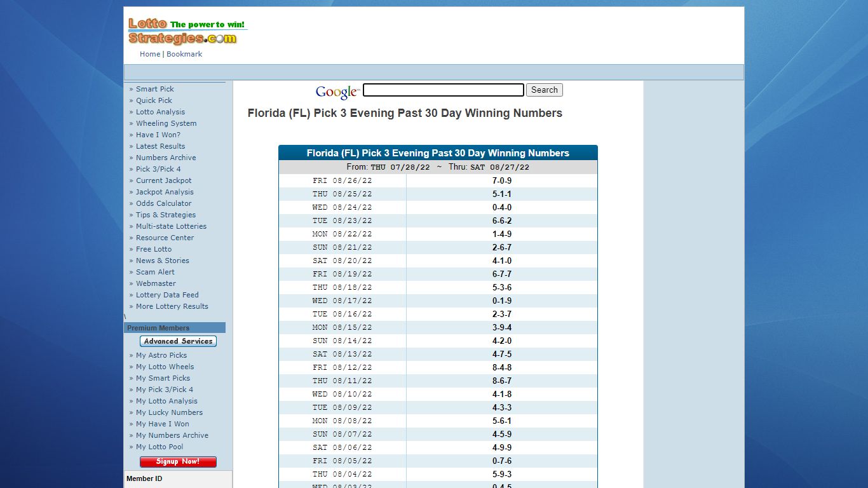Open My Lucky Numbers
Viewport: 868px width, 488px height.
point(169,412)
